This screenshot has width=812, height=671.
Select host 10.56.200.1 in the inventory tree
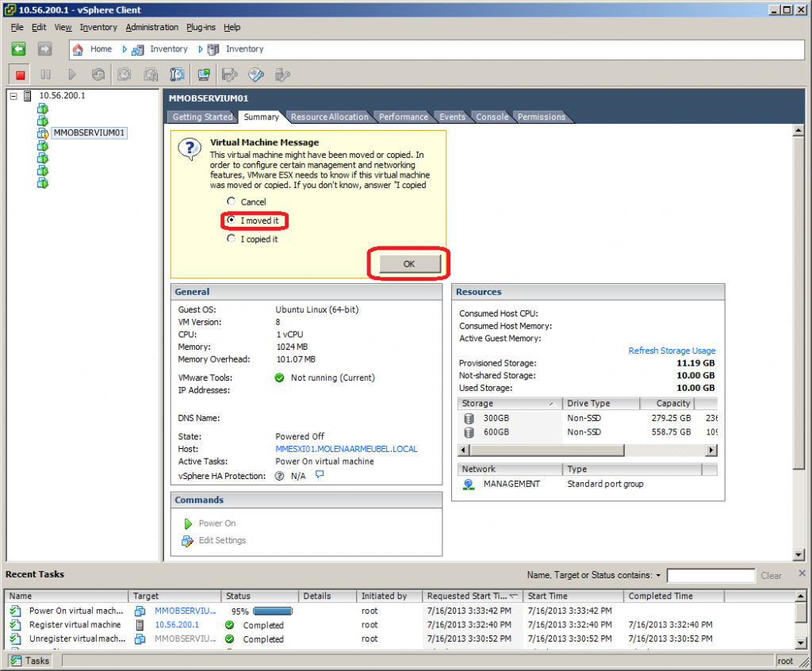point(62,96)
